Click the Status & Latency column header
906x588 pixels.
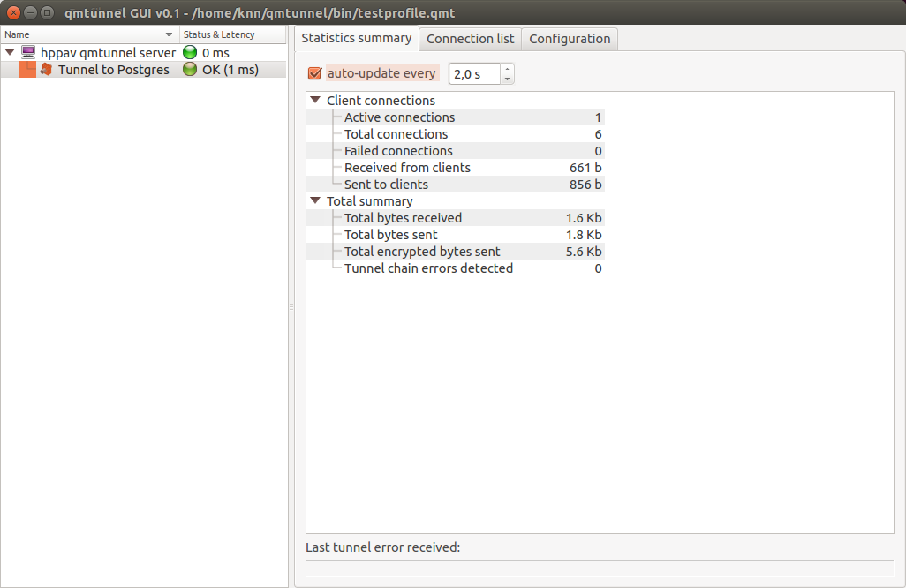pyautogui.click(x=233, y=34)
